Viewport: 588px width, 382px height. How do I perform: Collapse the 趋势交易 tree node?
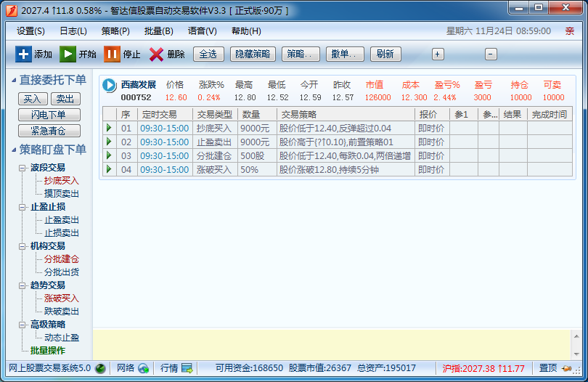point(22,285)
